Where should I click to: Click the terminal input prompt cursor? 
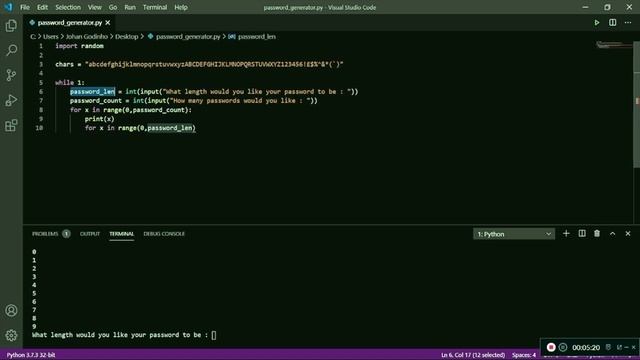pyautogui.click(x=213, y=336)
